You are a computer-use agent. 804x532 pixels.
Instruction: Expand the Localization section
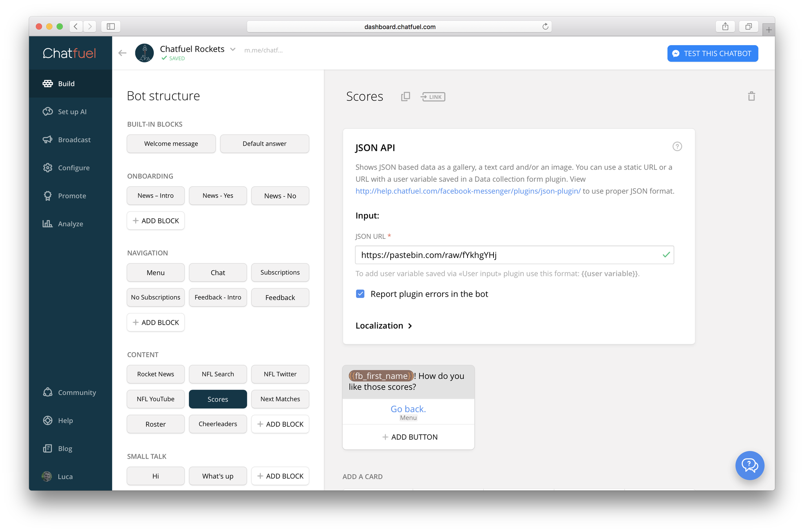click(x=384, y=325)
